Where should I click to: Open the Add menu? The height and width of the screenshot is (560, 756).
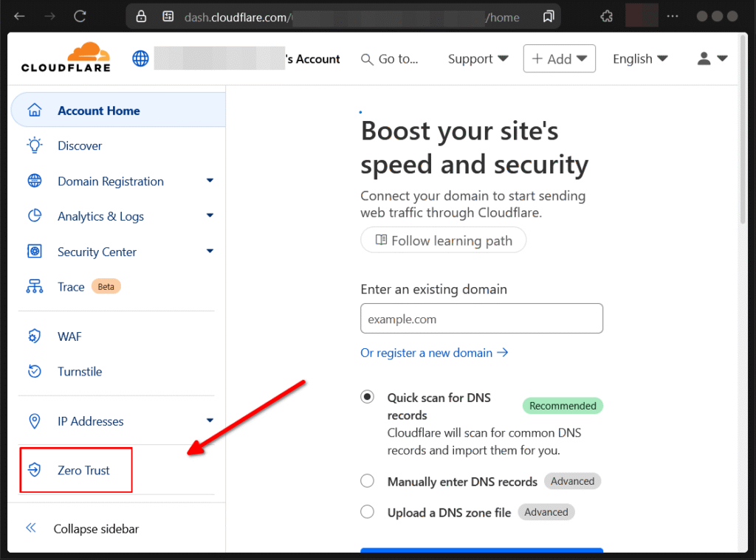[x=559, y=58]
